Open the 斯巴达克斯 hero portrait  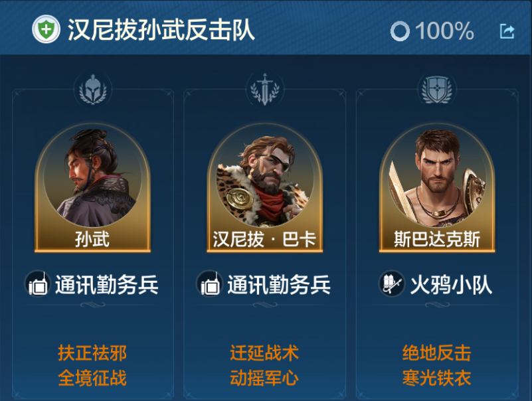click(437, 188)
